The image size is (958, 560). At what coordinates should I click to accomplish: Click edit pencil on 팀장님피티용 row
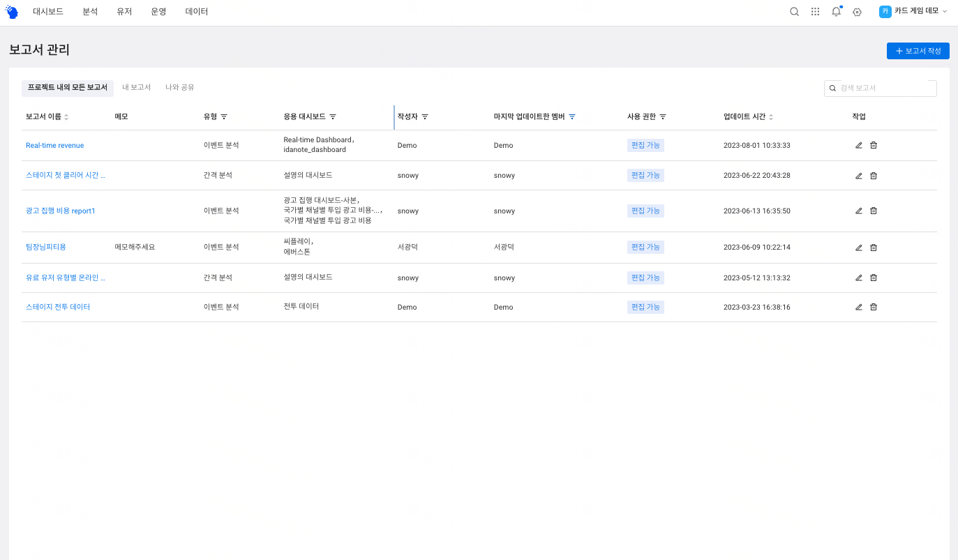tap(858, 247)
